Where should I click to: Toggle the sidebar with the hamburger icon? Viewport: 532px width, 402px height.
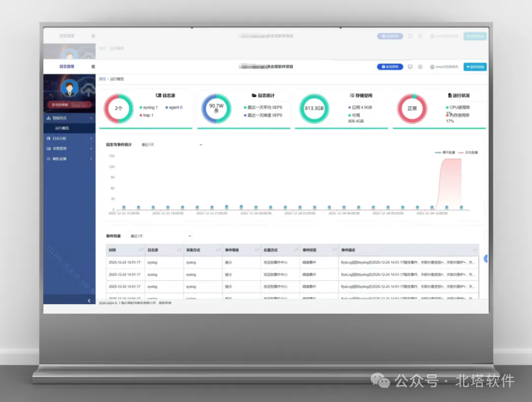tap(93, 67)
